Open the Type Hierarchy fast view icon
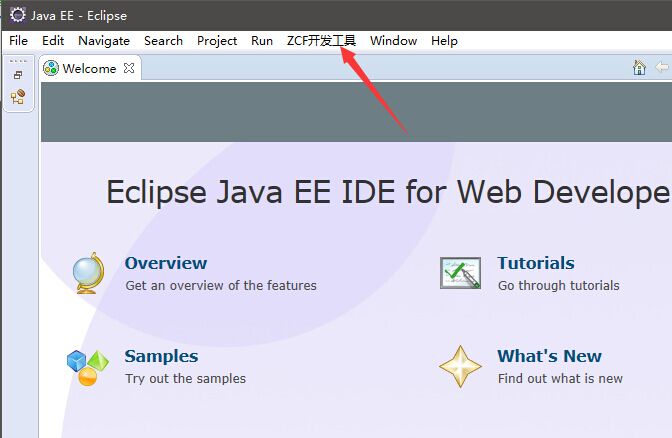The image size is (672, 438). pos(18,97)
